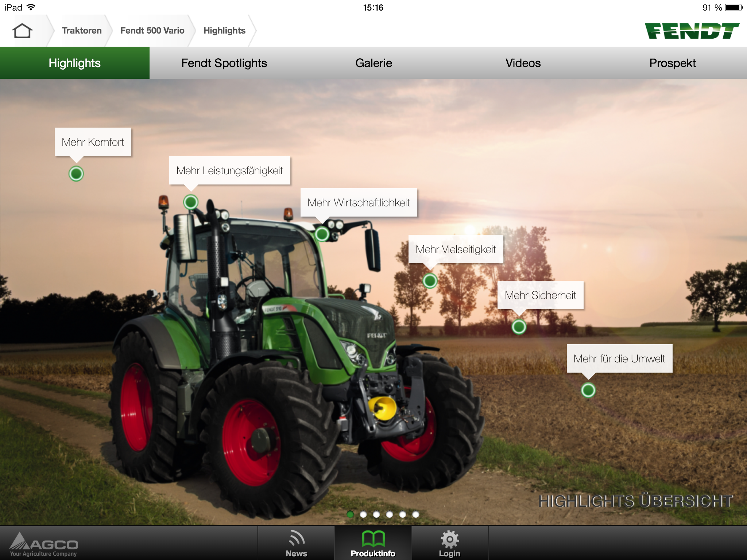Click the AGCO logo
Viewport: 747px width, 560px height.
[44, 544]
